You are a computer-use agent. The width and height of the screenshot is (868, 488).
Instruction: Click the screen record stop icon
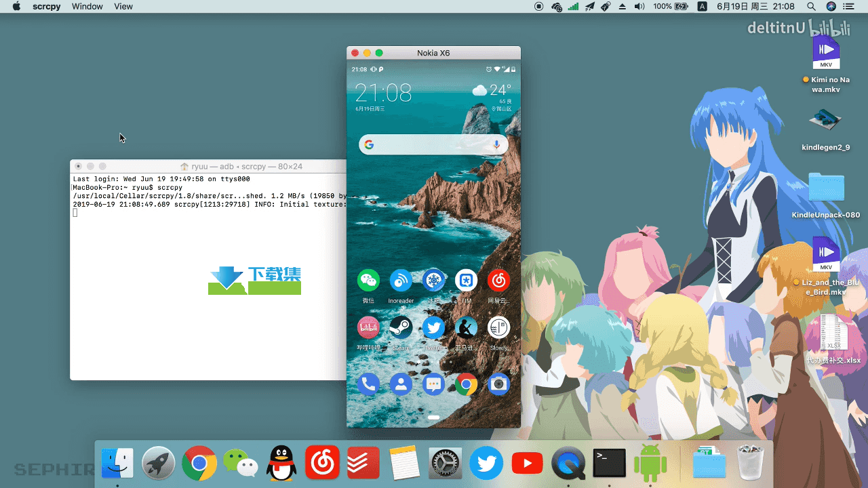(539, 6)
